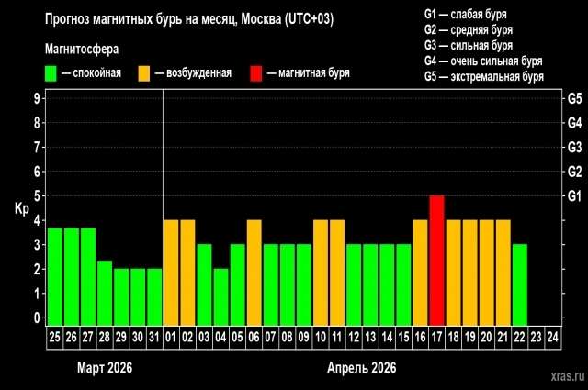
Task: Click the G1 label on right axis
Action: pyautogui.click(x=576, y=195)
